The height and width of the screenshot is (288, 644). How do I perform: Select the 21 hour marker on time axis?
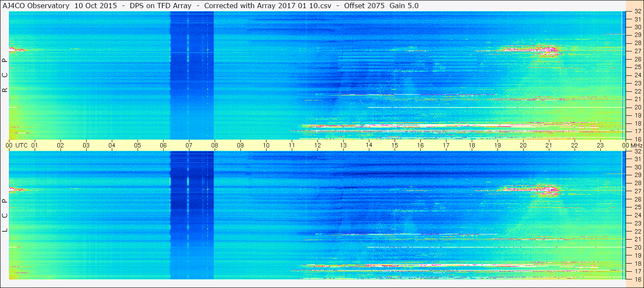(549, 145)
